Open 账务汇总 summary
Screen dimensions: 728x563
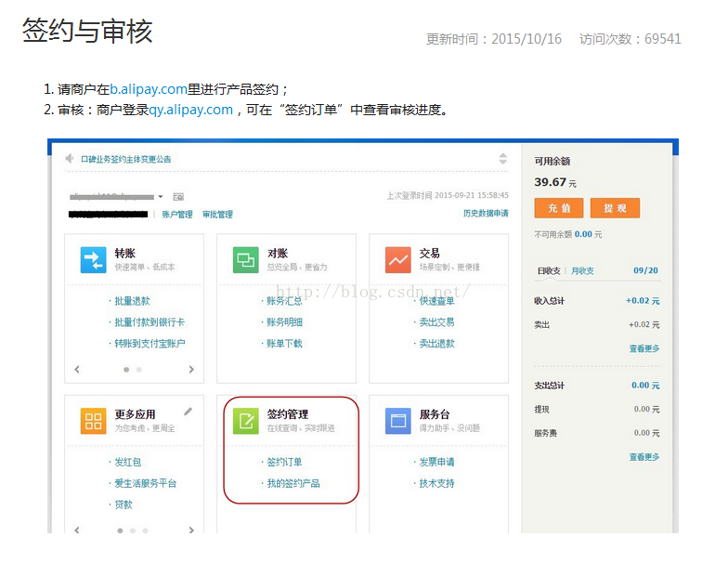click(284, 301)
